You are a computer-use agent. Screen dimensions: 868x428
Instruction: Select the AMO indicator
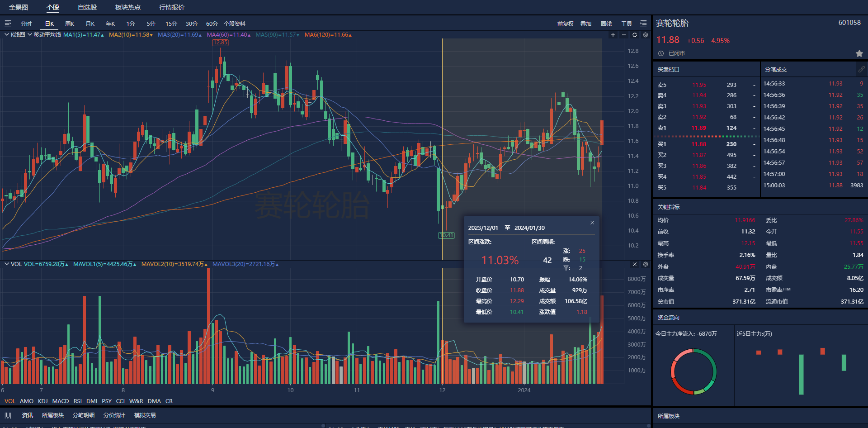[x=27, y=401]
